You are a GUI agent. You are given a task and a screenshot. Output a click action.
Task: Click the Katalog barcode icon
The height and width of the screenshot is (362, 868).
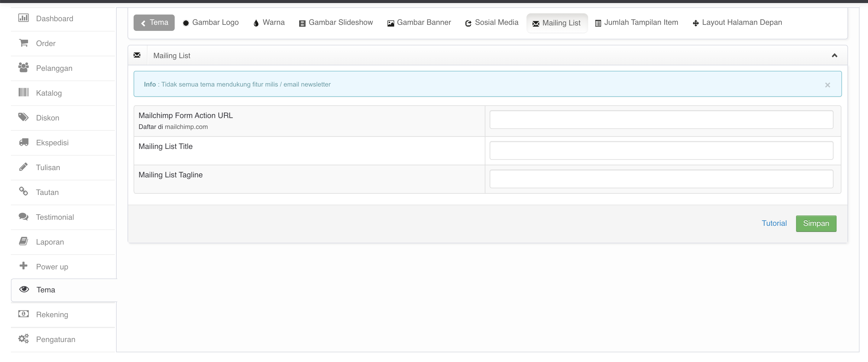pyautogui.click(x=23, y=92)
